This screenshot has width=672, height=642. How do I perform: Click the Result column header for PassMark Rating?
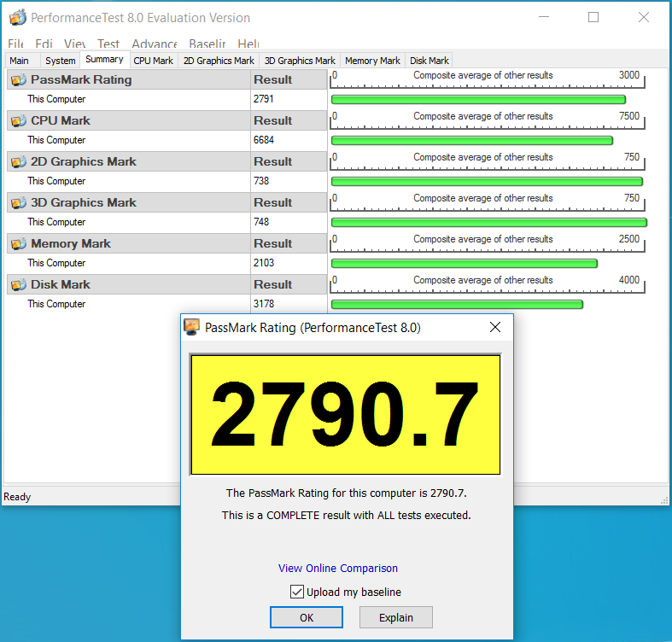tap(289, 79)
